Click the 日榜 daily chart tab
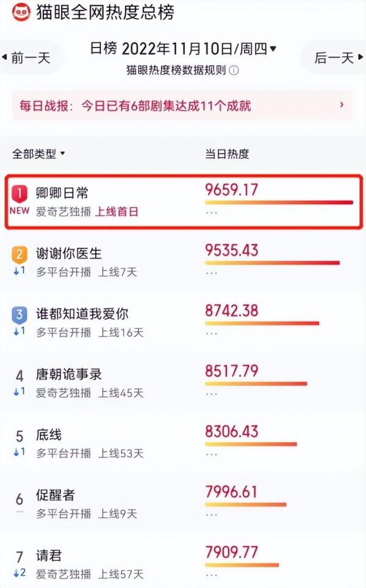This screenshot has height=588, width=366. (x=103, y=49)
